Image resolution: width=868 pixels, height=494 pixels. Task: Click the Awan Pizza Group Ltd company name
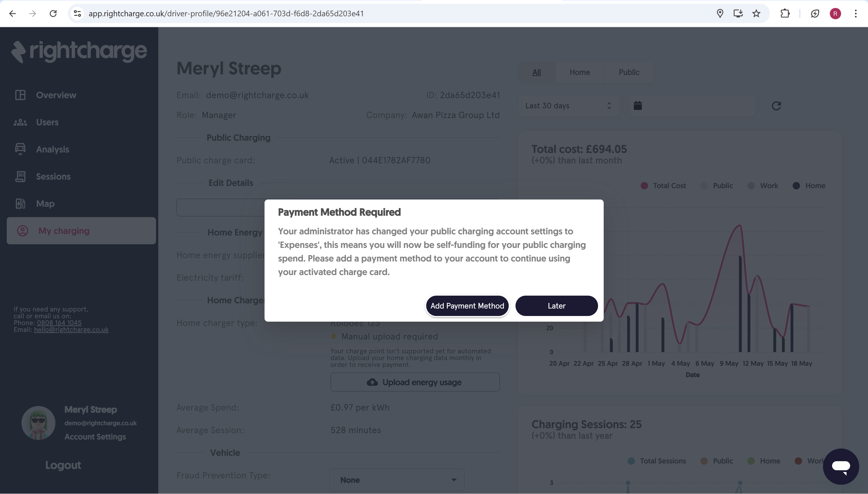tap(456, 115)
